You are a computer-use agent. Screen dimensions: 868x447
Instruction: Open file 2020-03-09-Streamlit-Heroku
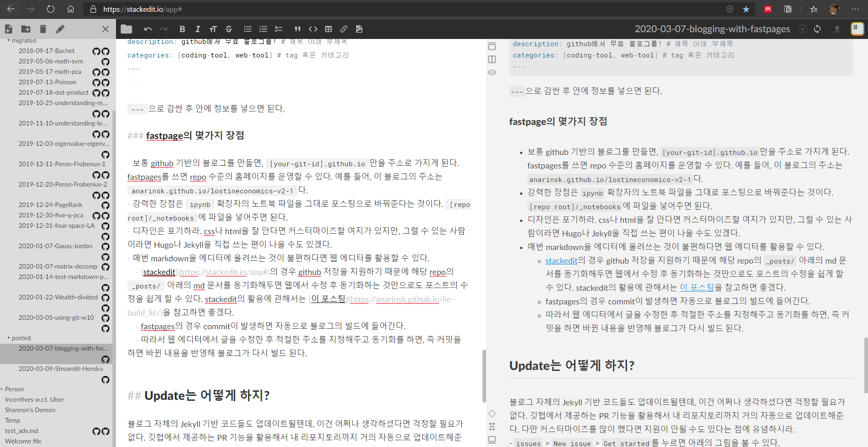[60, 369]
